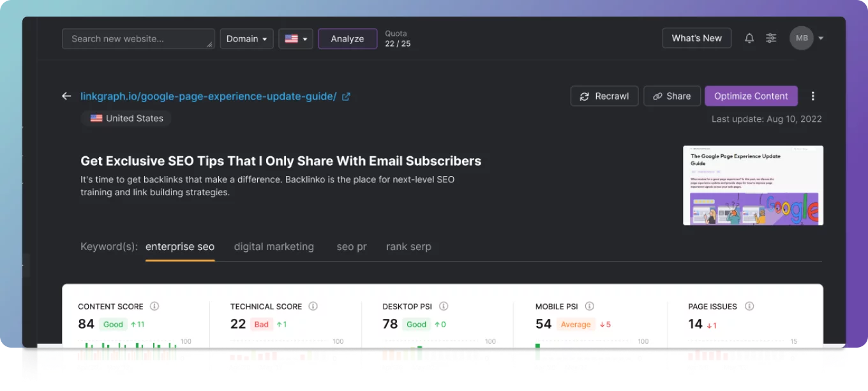Open the page preview thumbnail

click(x=753, y=186)
